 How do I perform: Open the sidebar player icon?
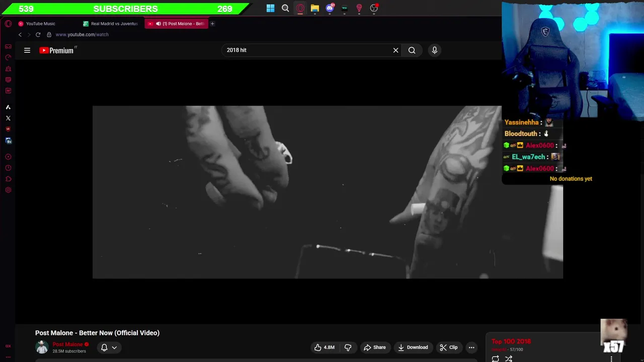click(8, 157)
